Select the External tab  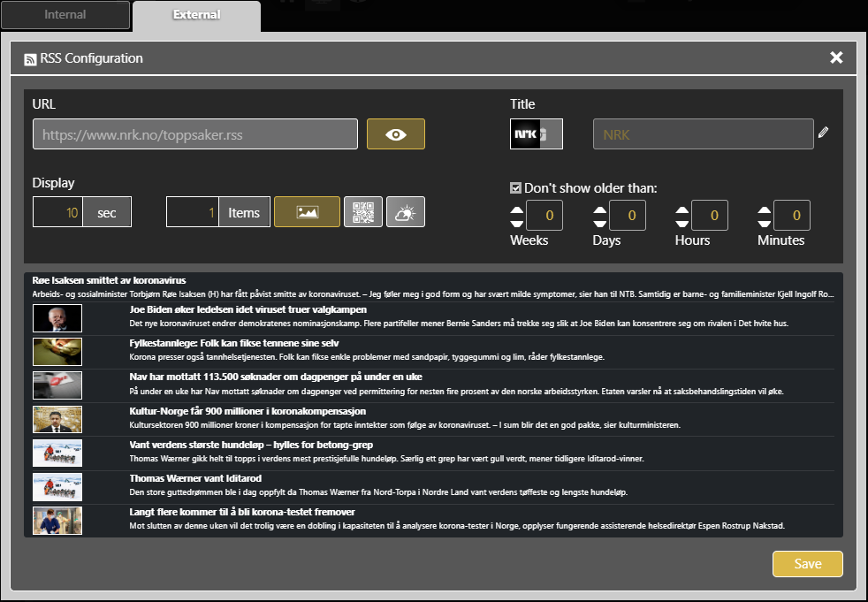click(x=196, y=15)
